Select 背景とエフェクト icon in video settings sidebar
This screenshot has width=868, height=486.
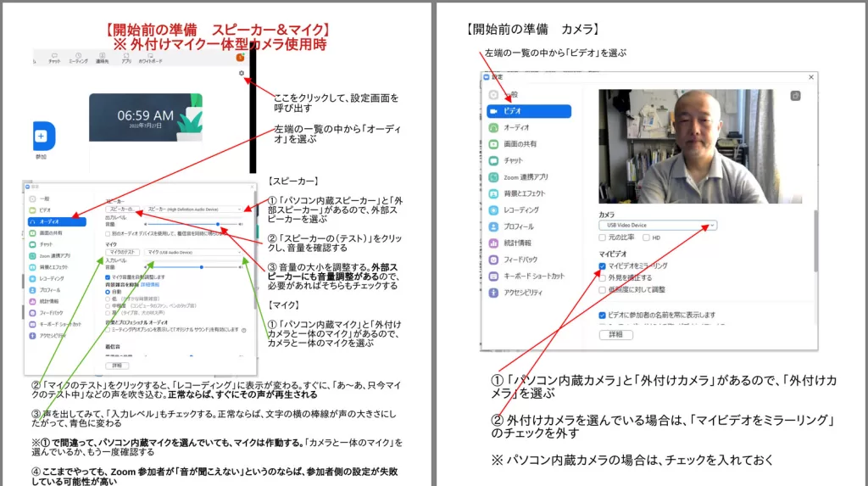pyautogui.click(x=493, y=194)
